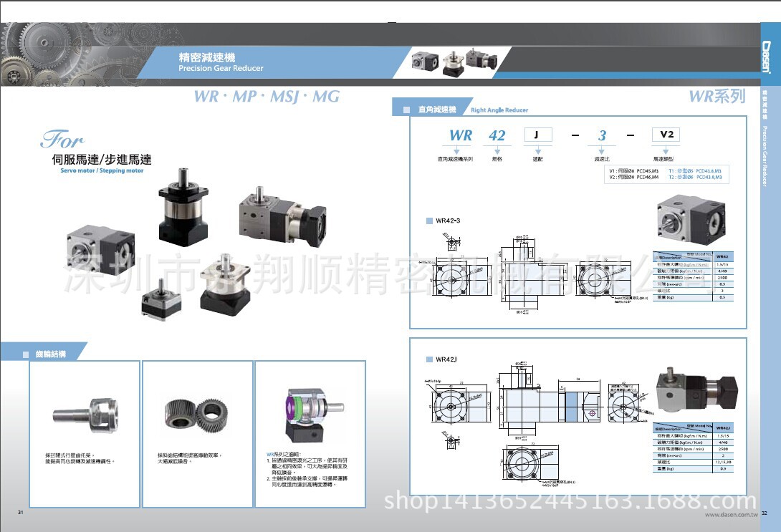Open the www.dasen.com.tw website link
The width and height of the screenshot is (781, 532).
731,514
